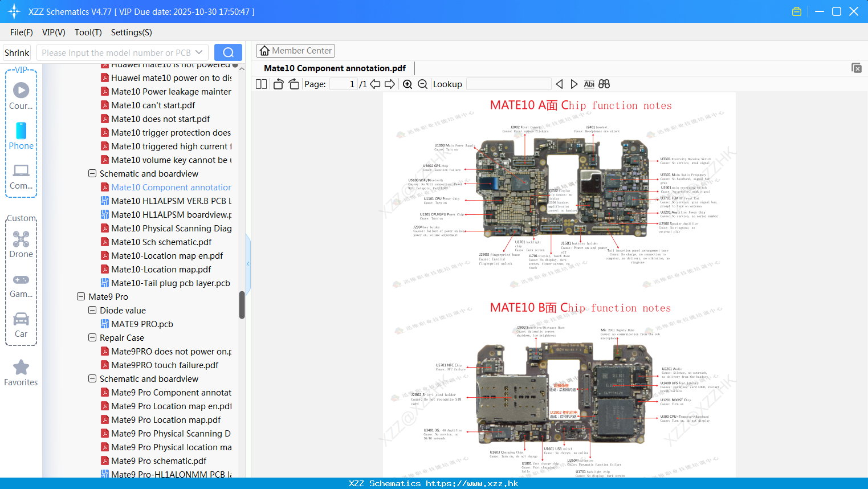Open the Settings(S) menu
This screenshot has height=489, width=868.
(x=132, y=32)
